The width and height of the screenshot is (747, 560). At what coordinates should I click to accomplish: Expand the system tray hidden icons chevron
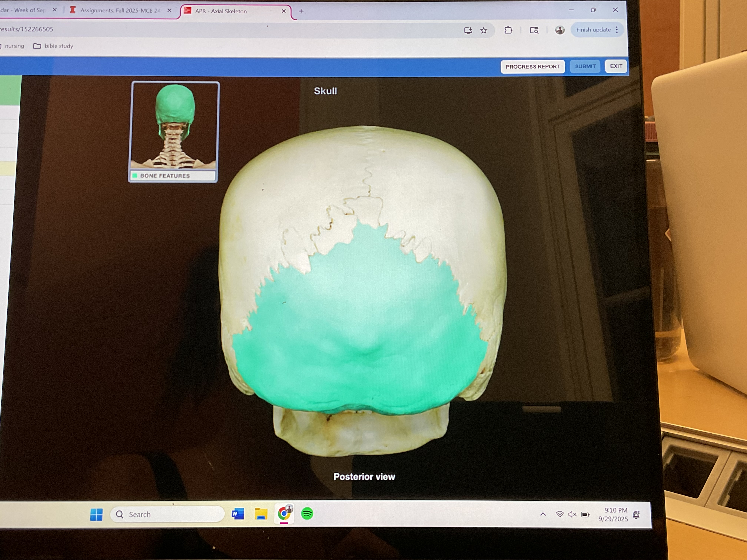543,514
